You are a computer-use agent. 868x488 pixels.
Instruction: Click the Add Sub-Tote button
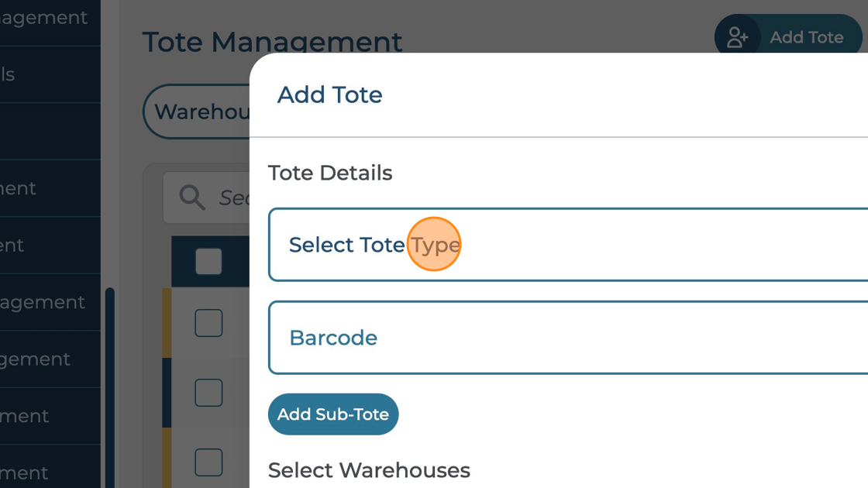[333, 414]
